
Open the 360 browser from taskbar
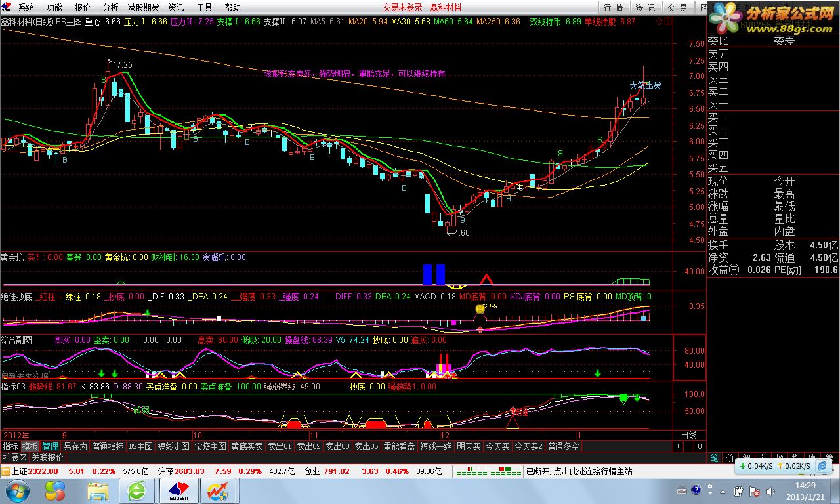138,490
